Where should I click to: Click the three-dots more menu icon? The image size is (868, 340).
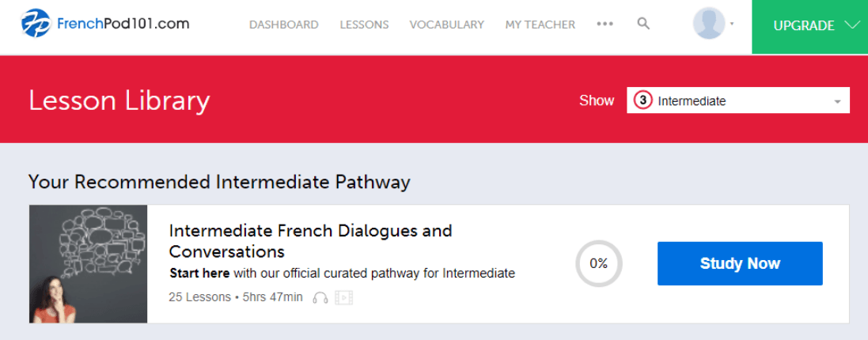(x=605, y=25)
